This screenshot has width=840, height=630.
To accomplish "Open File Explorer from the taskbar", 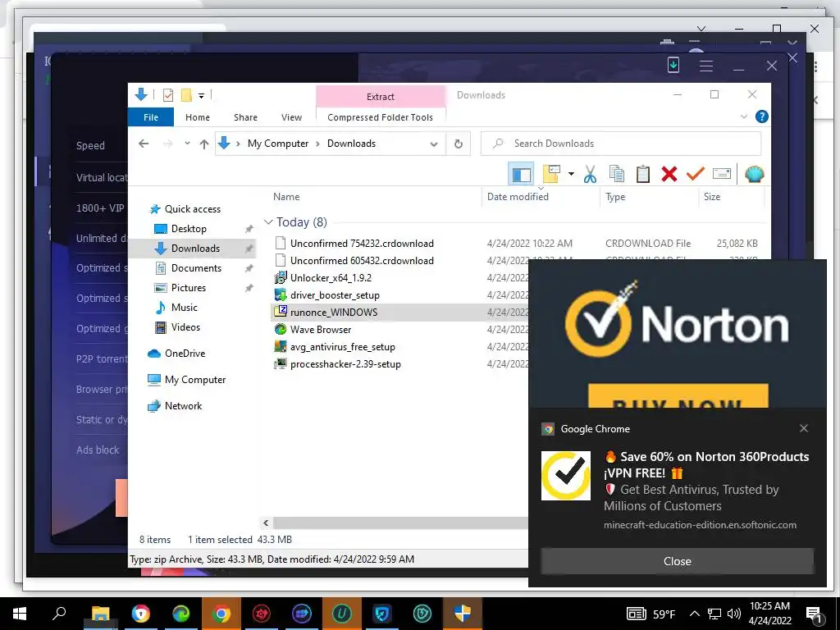I will coord(100,614).
